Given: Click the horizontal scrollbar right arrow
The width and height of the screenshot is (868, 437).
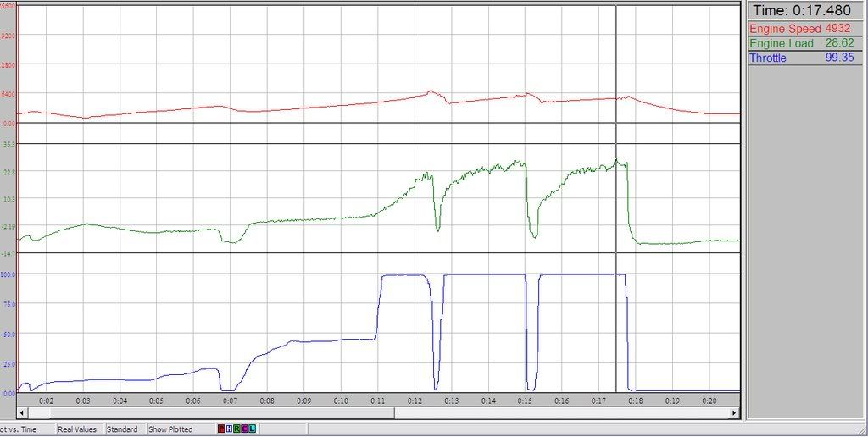Looking at the screenshot, I should (x=735, y=412).
